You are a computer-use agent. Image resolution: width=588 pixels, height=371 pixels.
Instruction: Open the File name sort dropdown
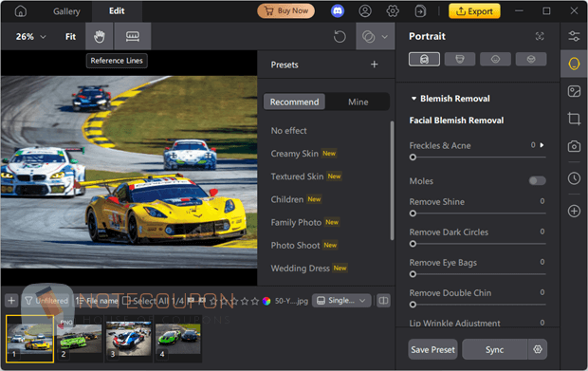point(97,301)
